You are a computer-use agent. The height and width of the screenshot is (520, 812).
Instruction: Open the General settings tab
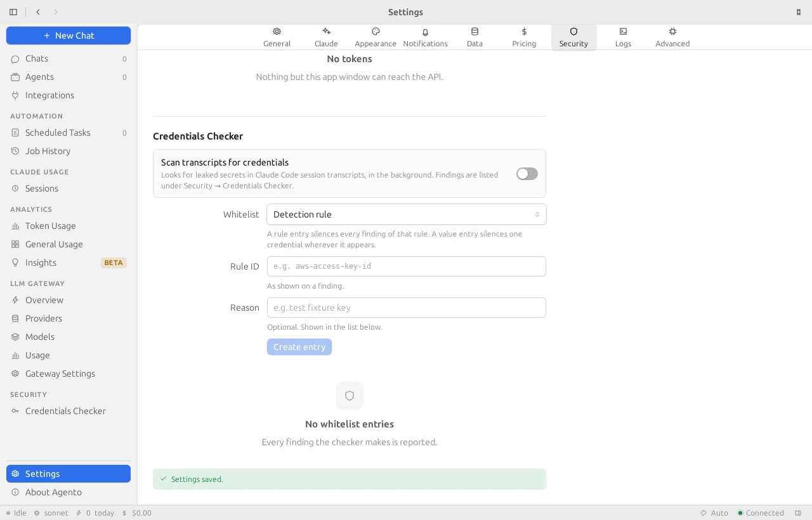[277, 37]
